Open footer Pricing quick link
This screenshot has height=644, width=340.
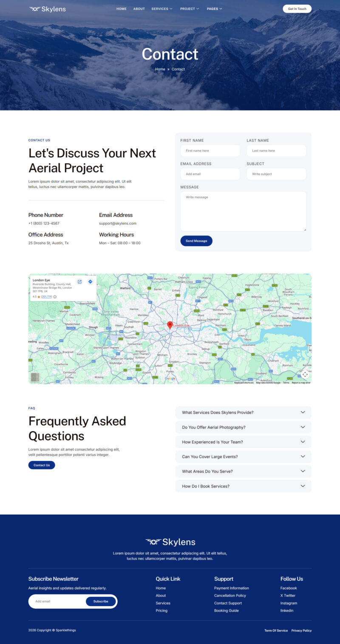pos(161,611)
